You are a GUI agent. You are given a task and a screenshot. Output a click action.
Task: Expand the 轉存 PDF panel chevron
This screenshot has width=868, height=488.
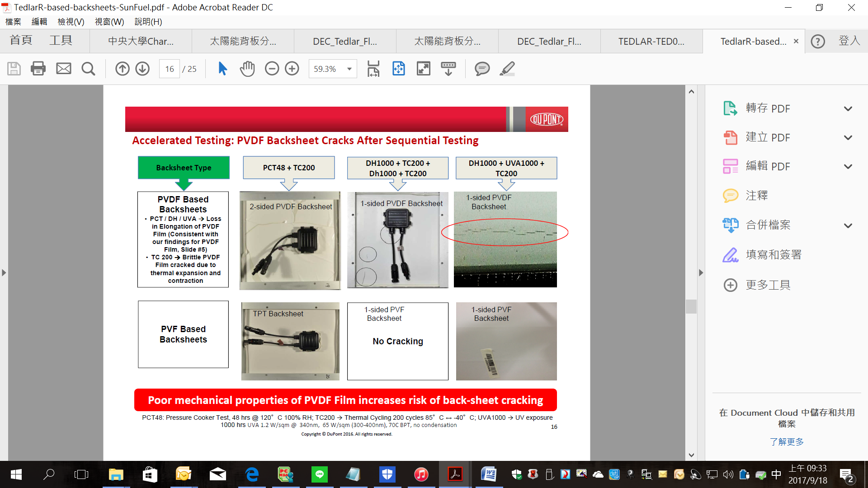pyautogui.click(x=848, y=109)
